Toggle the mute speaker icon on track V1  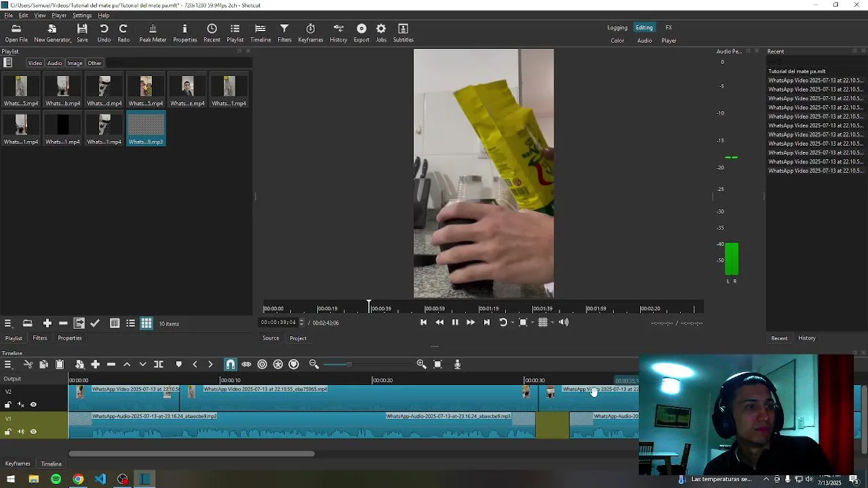click(20, 432)
